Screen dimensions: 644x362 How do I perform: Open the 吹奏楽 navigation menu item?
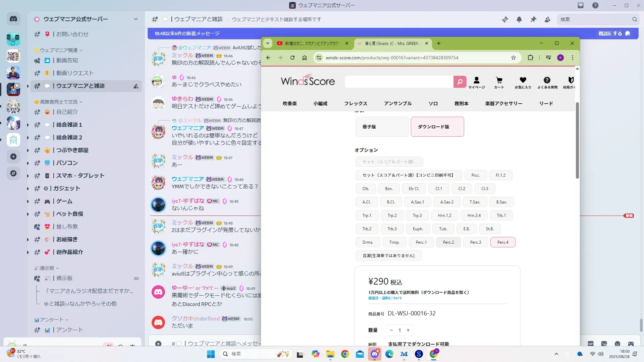290,104
